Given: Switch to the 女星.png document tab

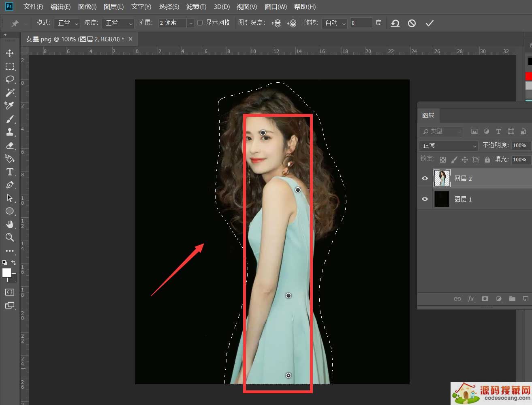Looking at the screenshot, I should tap(75, 39).
